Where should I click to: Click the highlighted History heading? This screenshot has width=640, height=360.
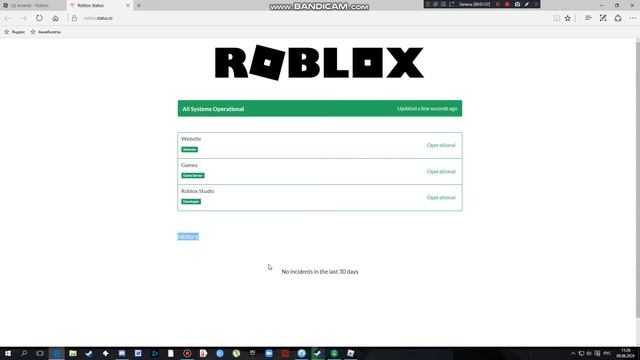188,236
